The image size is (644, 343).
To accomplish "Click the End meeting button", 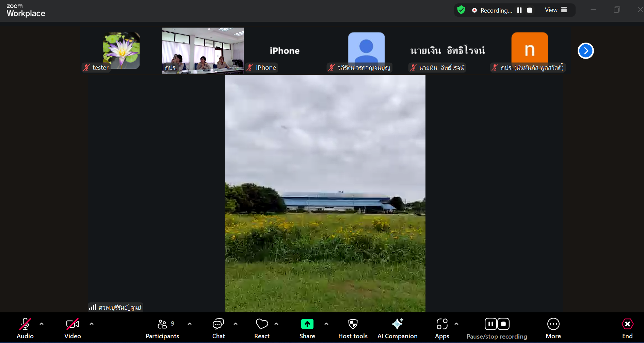I will (627, 328).
